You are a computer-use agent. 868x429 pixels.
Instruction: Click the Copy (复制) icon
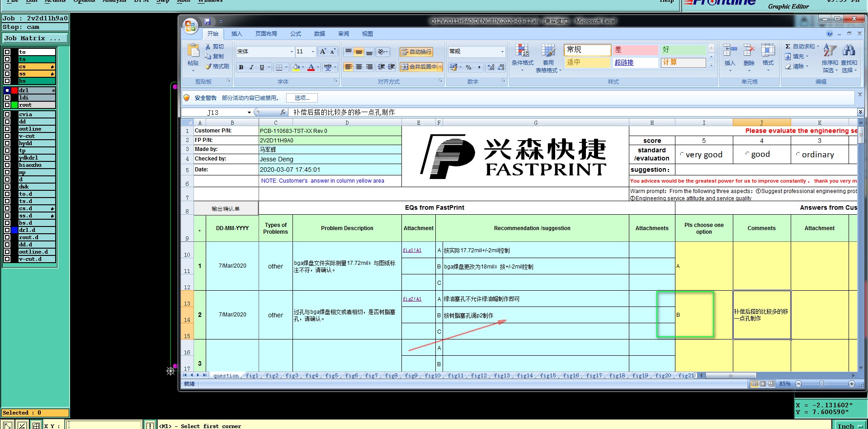[208, 57]
